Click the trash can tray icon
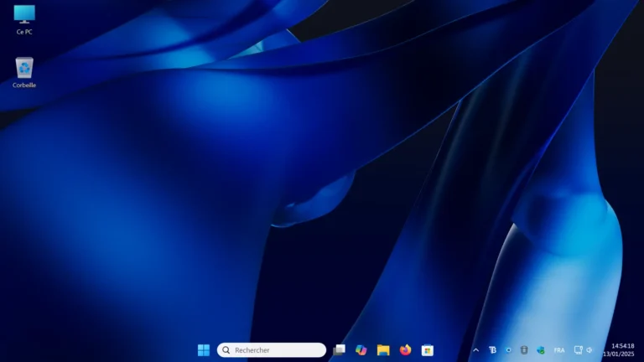 coord(524,350)
